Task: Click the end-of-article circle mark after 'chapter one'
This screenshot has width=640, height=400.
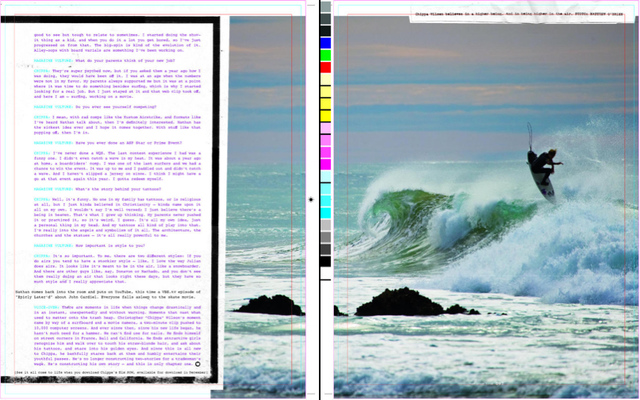Action: click(x=198, y=364)
